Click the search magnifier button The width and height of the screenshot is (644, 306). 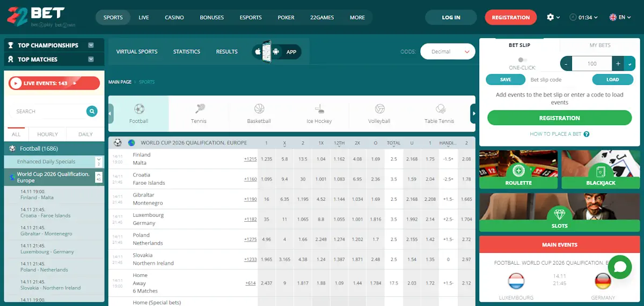tap(92, 111)
